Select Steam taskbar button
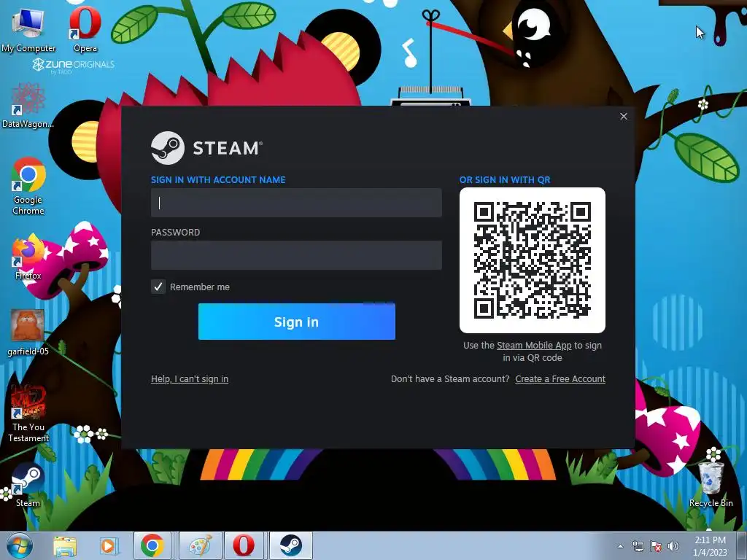 pos(290,545)
